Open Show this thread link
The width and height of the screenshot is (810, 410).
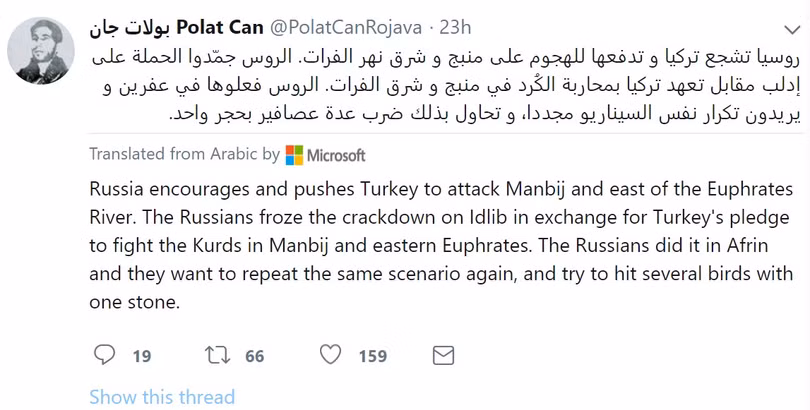(x=162, y=397)
